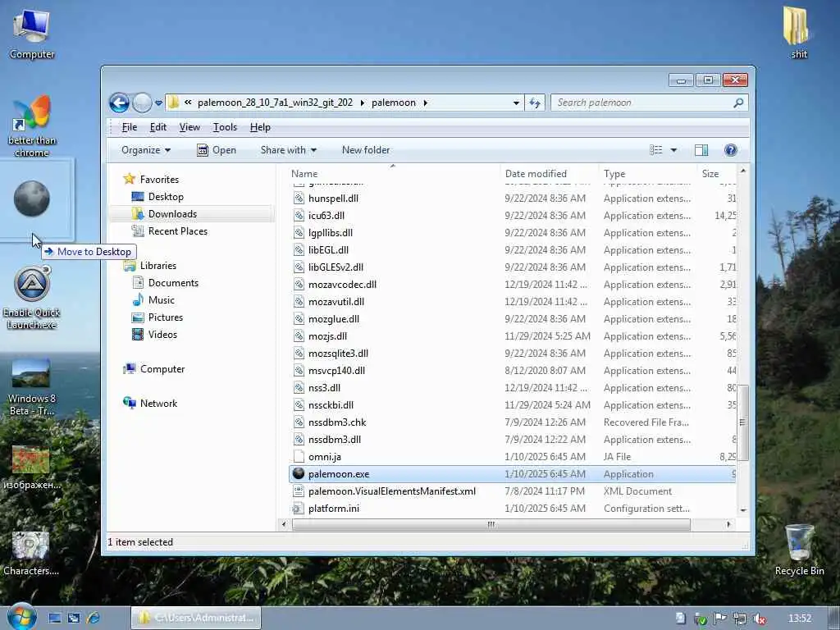The image size is (840, 630).
Task: Select Documents library
Action: point(173,283)
